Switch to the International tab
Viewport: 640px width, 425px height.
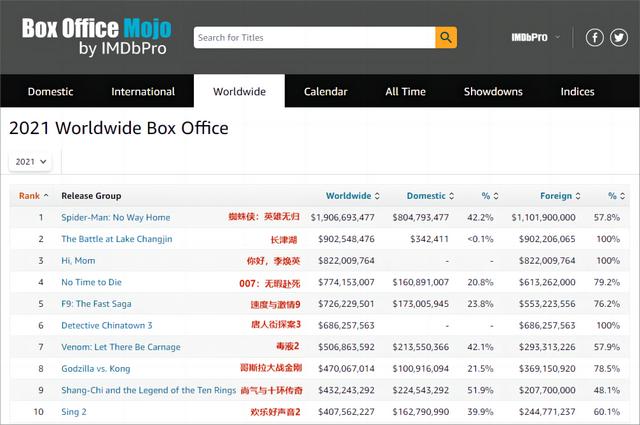(143, 91)
